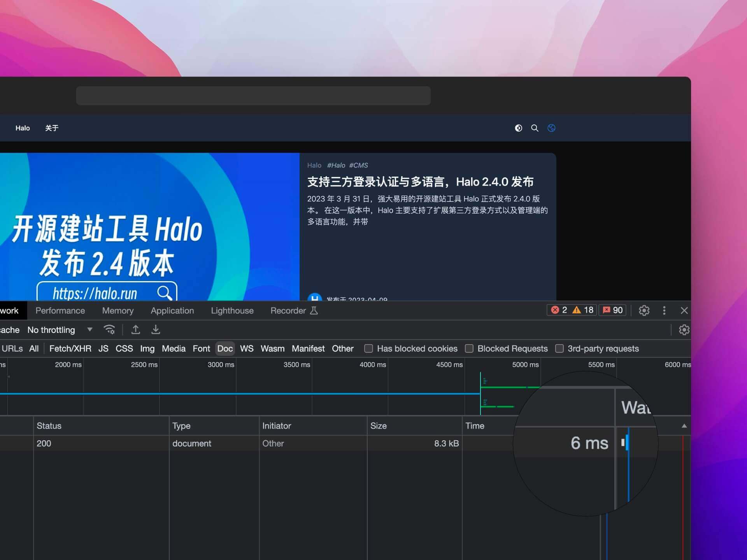Click the Waterfall sort arrow

[684, 426]
